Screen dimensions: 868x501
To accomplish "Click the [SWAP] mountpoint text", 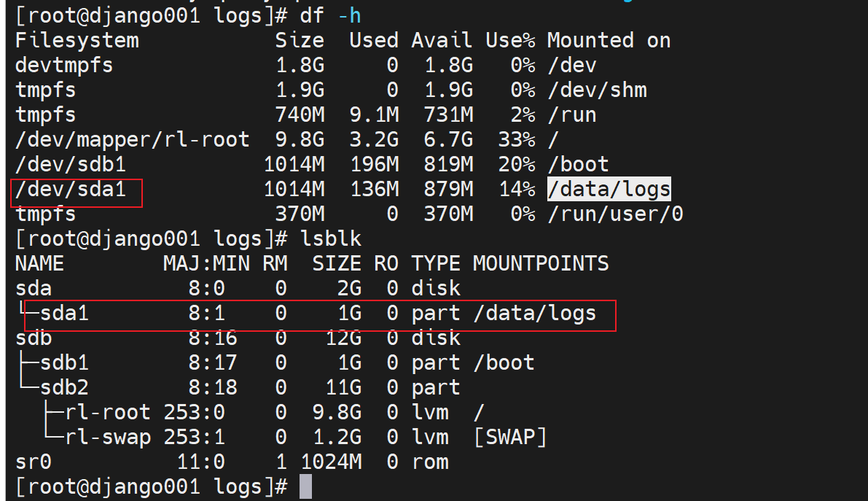I will click(509, 438).
